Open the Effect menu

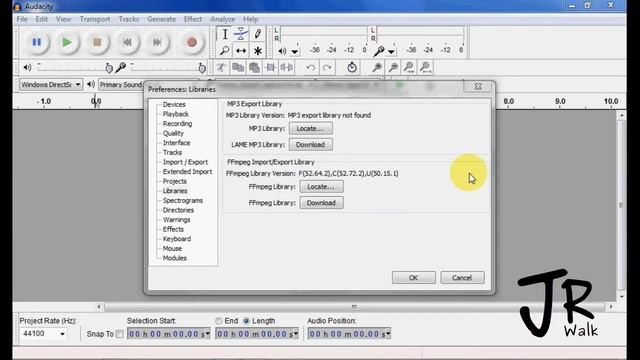[x=193, y=19]
